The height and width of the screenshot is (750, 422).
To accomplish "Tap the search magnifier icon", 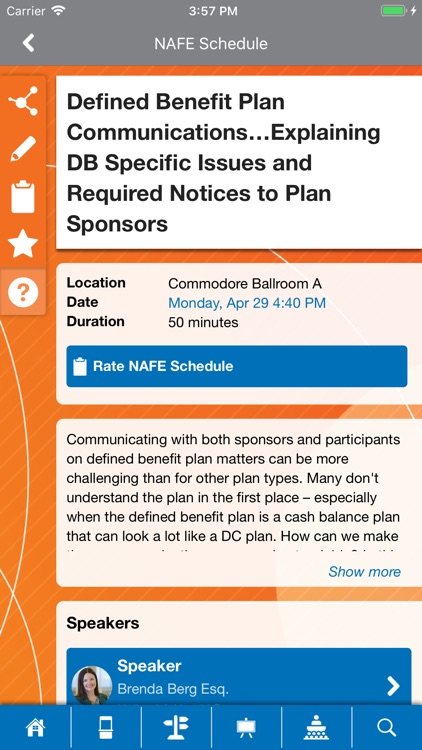I will coord(387,728).
